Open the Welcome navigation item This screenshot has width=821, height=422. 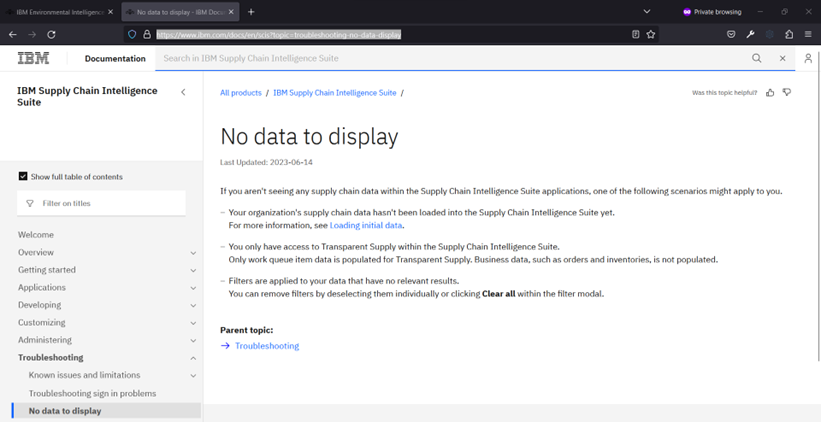point(36,235)
